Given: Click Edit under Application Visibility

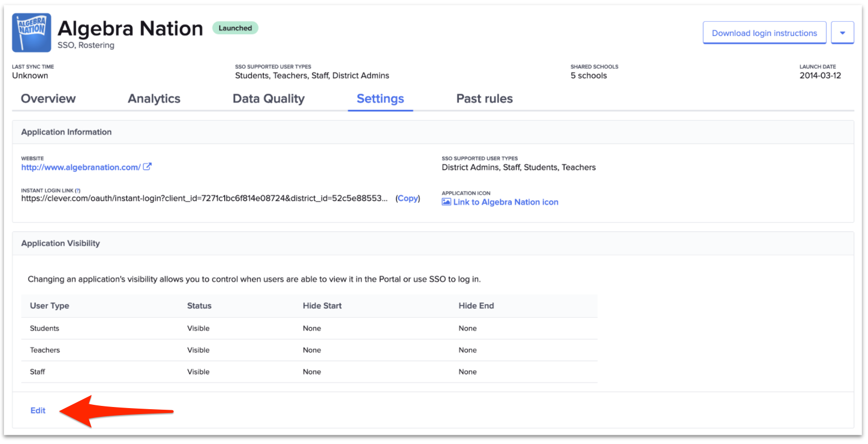Looking at the screenshot, I should pyautogui.click(x=38, y=411).
